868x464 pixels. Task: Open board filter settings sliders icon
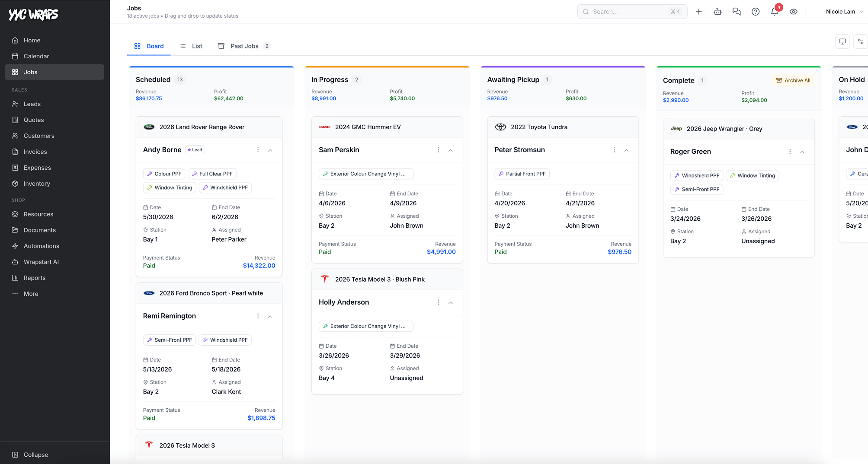tap(861, 41)
